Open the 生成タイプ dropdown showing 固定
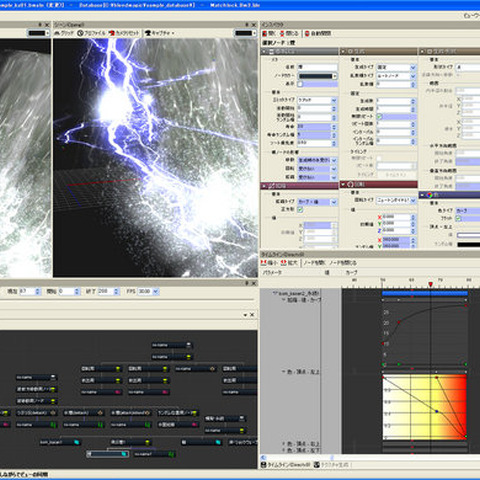 click(413, 67)
